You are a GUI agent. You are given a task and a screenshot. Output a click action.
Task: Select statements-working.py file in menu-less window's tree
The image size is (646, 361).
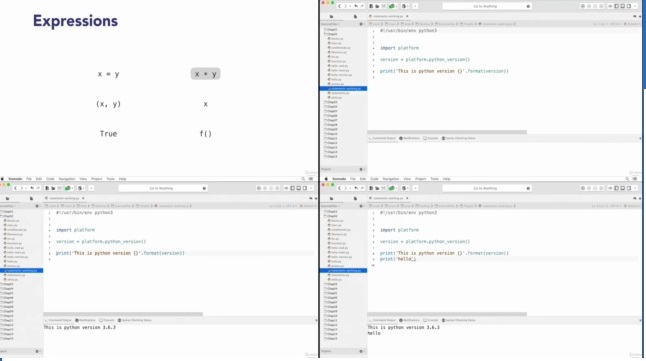click(x=343, y=89)
